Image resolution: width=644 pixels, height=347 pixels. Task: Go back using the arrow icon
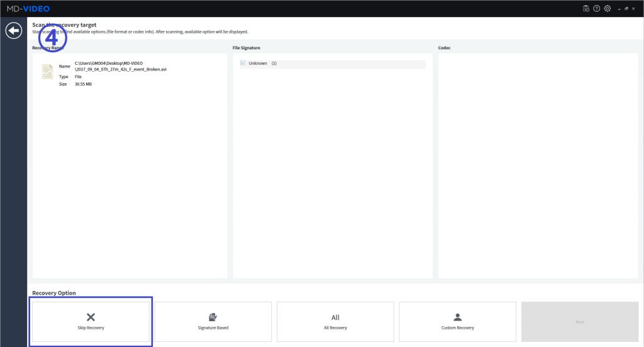click(14, 30)
